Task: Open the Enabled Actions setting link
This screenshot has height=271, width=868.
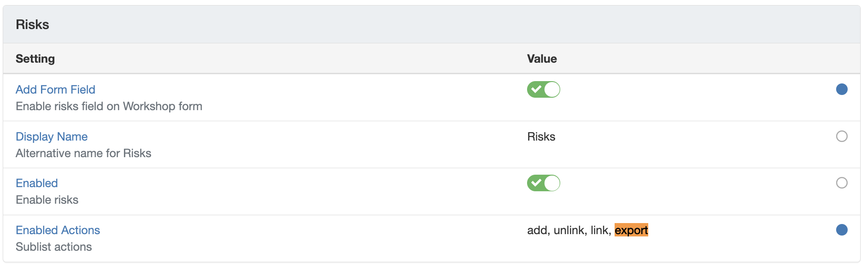Action: 58,230
